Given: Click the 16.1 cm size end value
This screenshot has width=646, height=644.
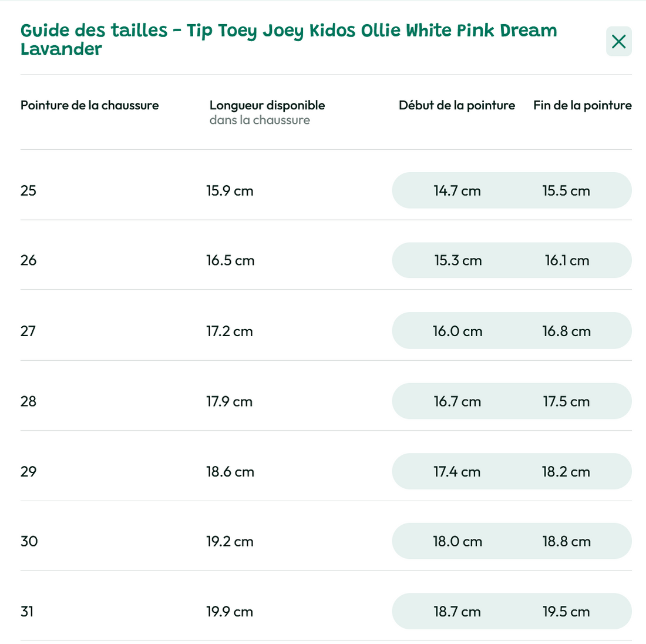Looking at the screenshot, I should point(567,260).
